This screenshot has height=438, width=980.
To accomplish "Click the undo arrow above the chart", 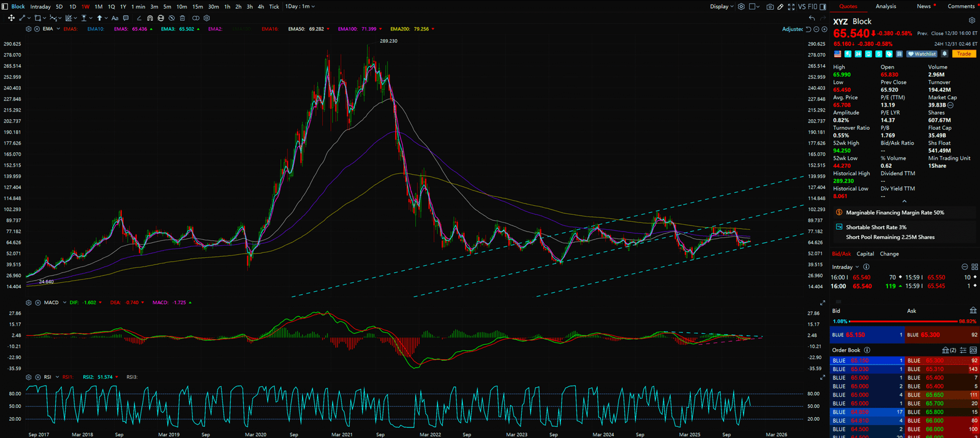I will tap(812, 18).
